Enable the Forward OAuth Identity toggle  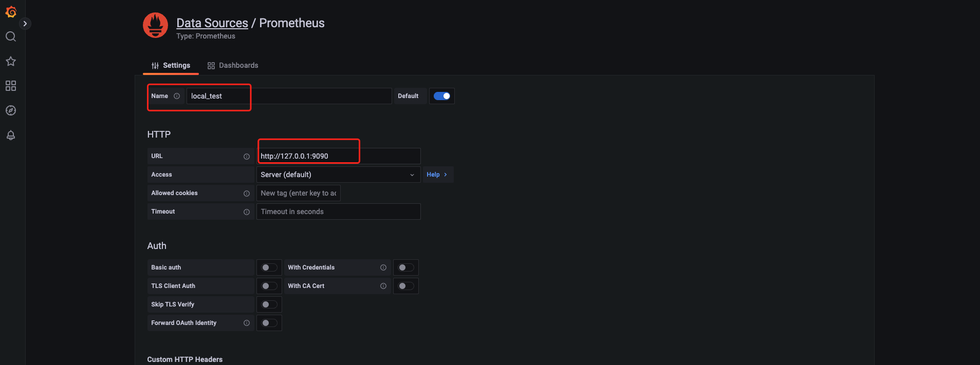(x=269, y=323)
